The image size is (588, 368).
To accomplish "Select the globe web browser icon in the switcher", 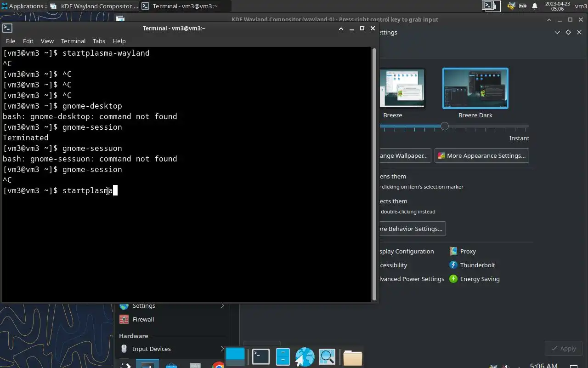I will (x=305, y=357).
